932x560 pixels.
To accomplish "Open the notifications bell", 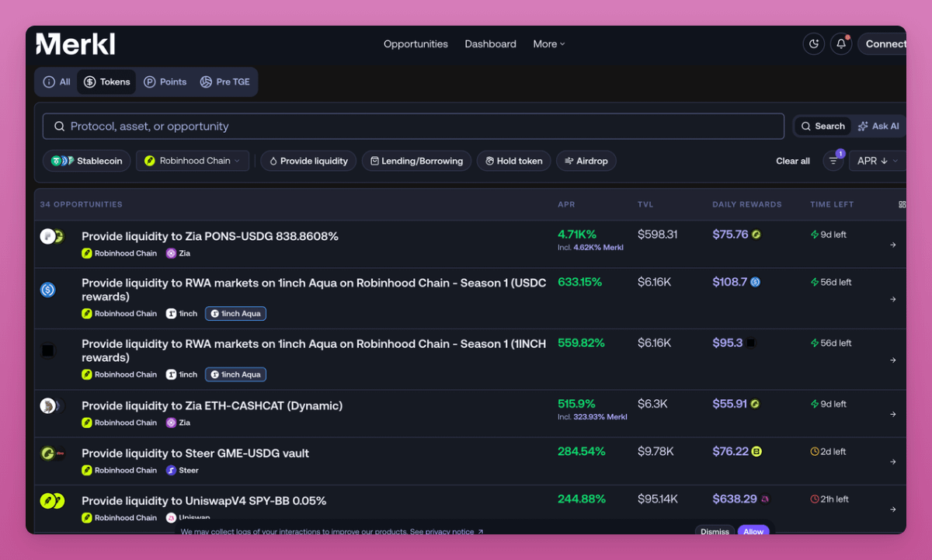I will (x=841, y=44).
